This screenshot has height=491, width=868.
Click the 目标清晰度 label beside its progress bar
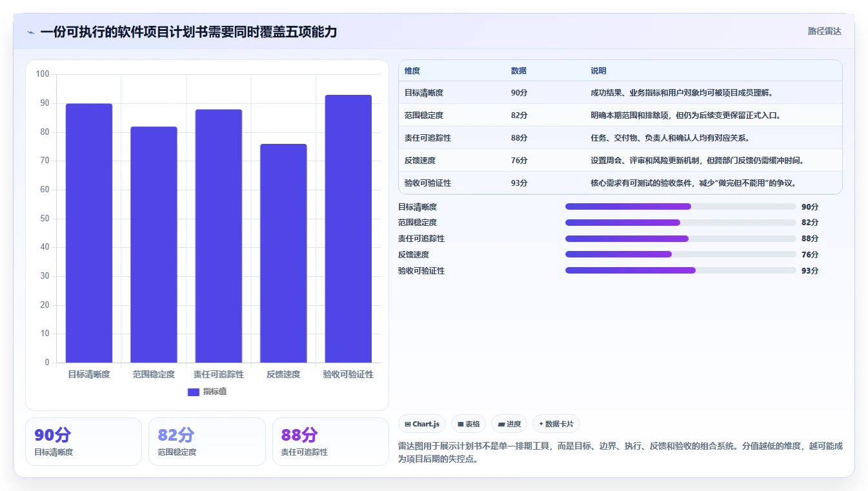(418, 207)
